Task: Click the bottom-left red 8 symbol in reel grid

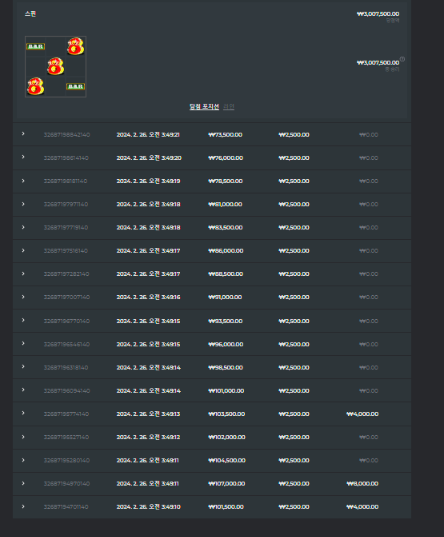Action: [36, 86]
